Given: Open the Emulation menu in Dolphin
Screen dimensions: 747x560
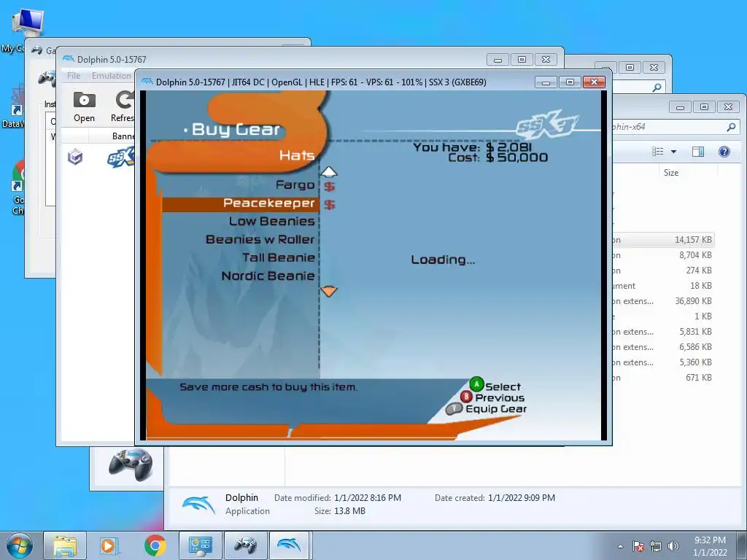Looking at the screenshot, I should (x=111, y=76).
